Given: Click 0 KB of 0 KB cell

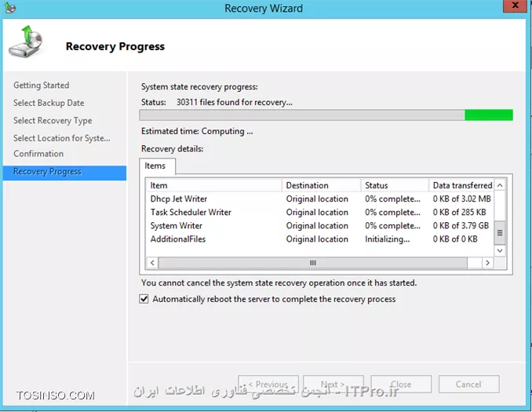Looking at the screenshot, I should coord(455,239).
